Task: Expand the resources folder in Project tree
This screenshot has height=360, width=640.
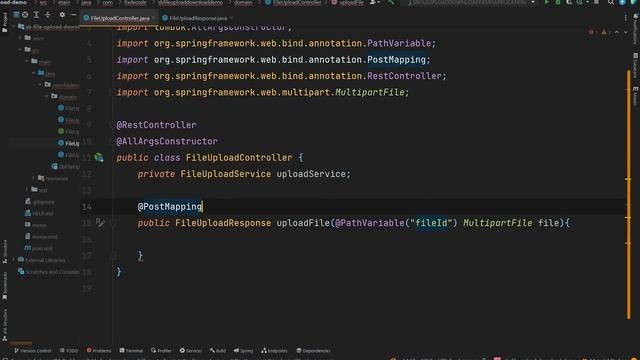Action: pos(33,178)
